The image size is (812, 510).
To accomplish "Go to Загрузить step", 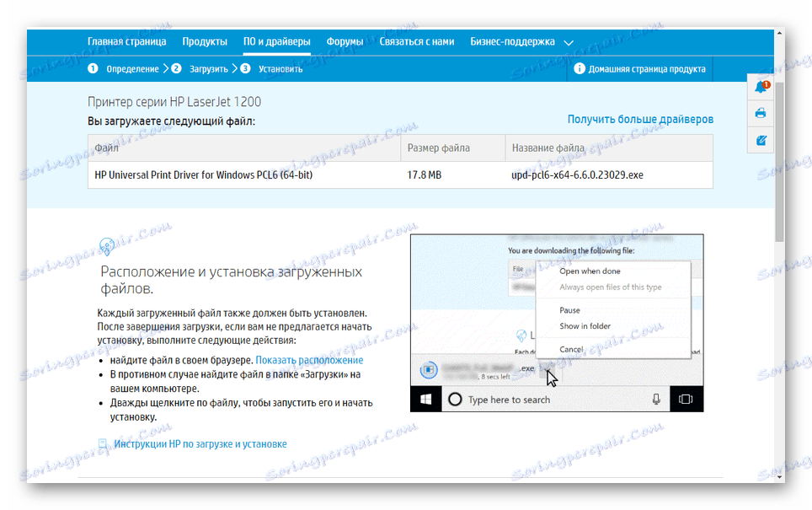I will coord(209,69).
